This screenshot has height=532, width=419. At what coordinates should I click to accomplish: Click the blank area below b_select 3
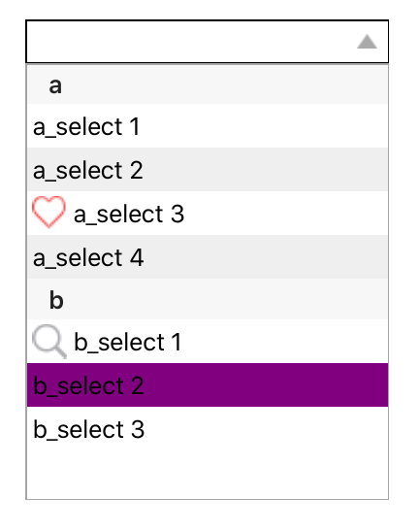click(208, 475)
